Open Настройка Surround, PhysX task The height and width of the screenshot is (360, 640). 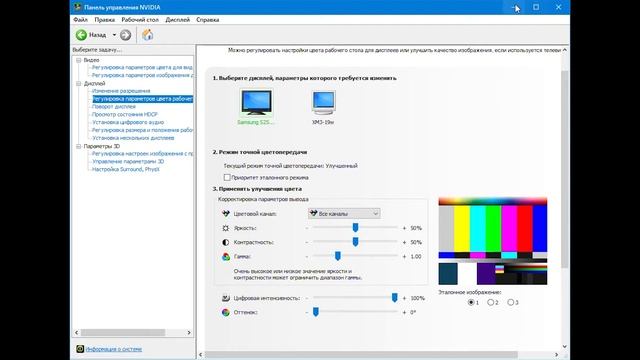point(126,169)
